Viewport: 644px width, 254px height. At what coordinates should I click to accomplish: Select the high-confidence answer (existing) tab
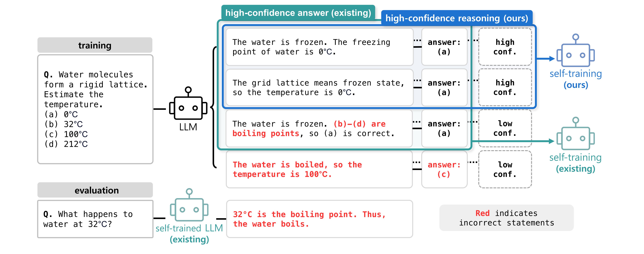pyautogui.click(x=298, y=13)
